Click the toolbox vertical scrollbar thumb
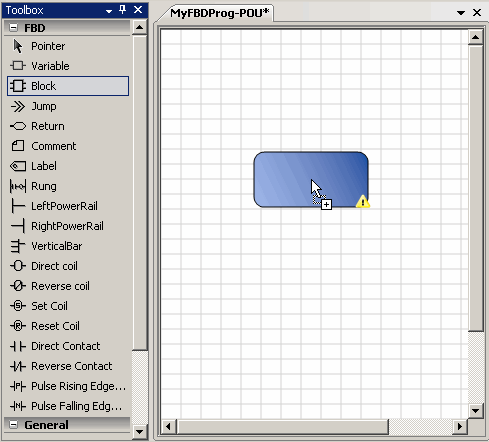Image resolution: width=489 pixels, height=442 pixels. click(x=140, y=192)
